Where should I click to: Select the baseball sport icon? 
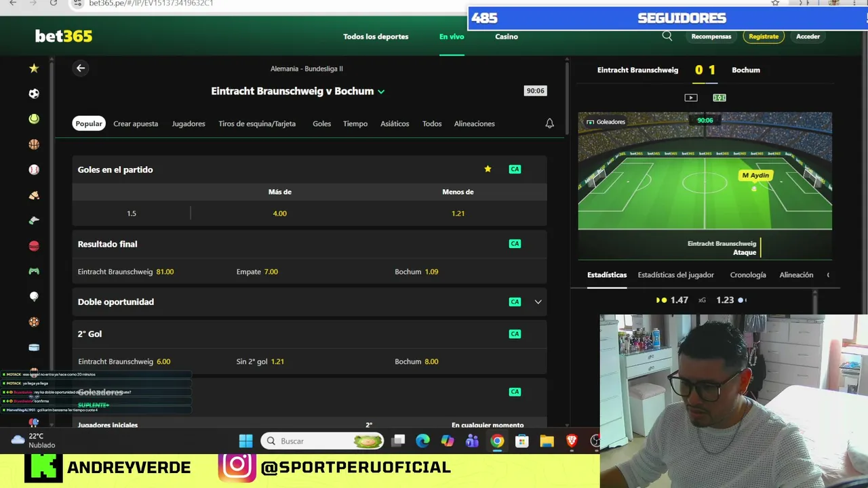coord(34,170)
